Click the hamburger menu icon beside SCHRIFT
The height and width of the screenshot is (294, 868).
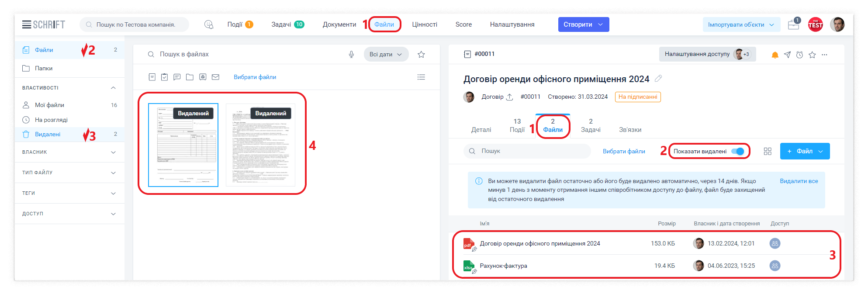(27, 24)
